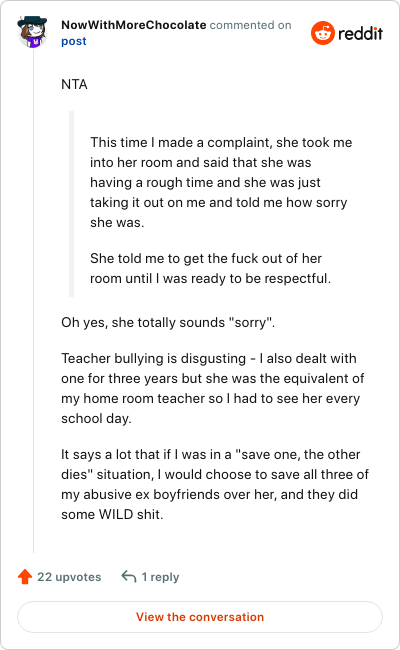Open the '1 reply' label
Screen dimensions: 400x650
point(160,577)
